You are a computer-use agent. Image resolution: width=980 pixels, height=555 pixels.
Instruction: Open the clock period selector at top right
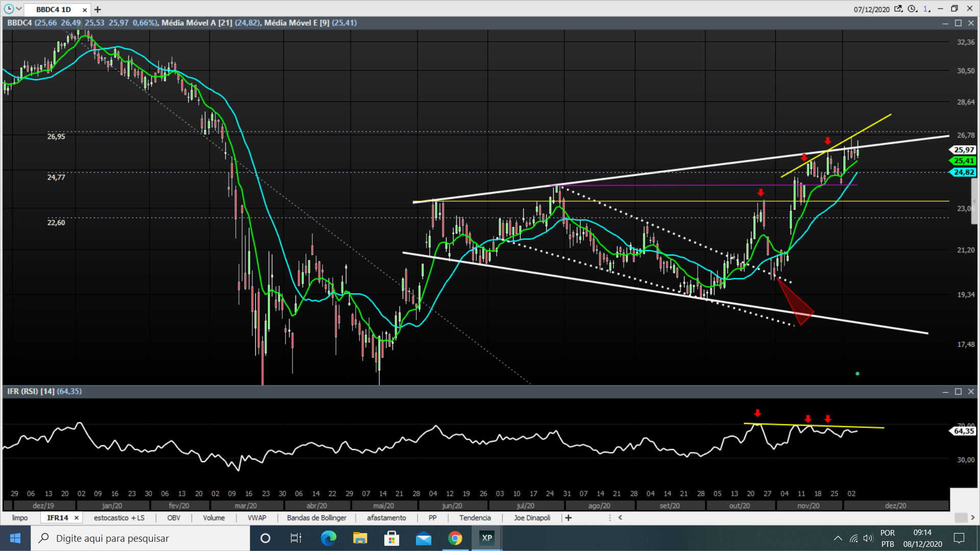(x=913, y=9)
